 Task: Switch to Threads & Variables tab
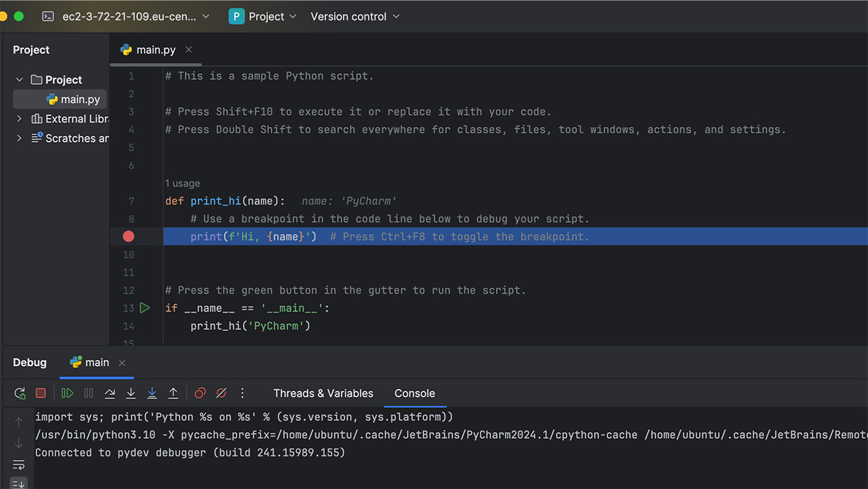[323, 393]
